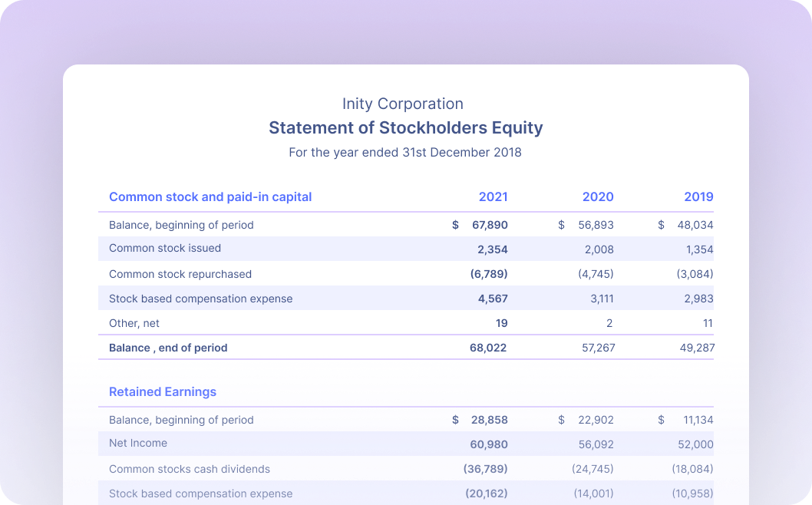
Task: Click the 67,890 beginning balance value
Action: 490,225
